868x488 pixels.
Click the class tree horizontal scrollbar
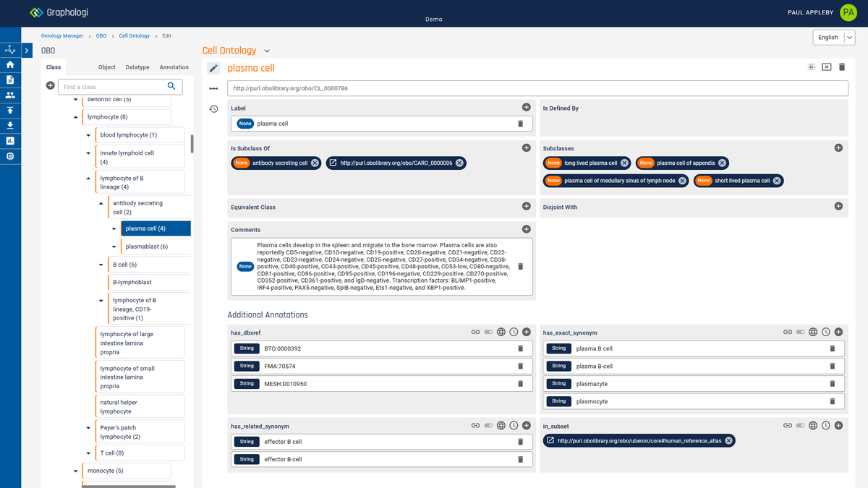tap(128, 486)
